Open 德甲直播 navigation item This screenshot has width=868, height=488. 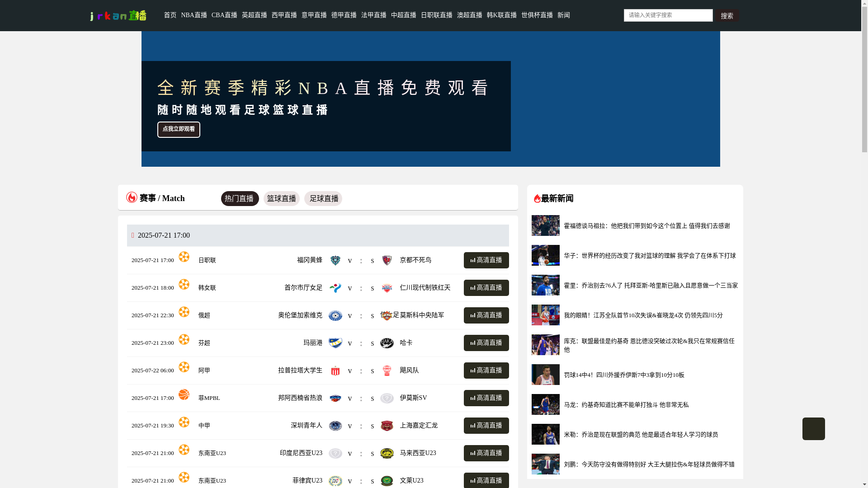344,15
